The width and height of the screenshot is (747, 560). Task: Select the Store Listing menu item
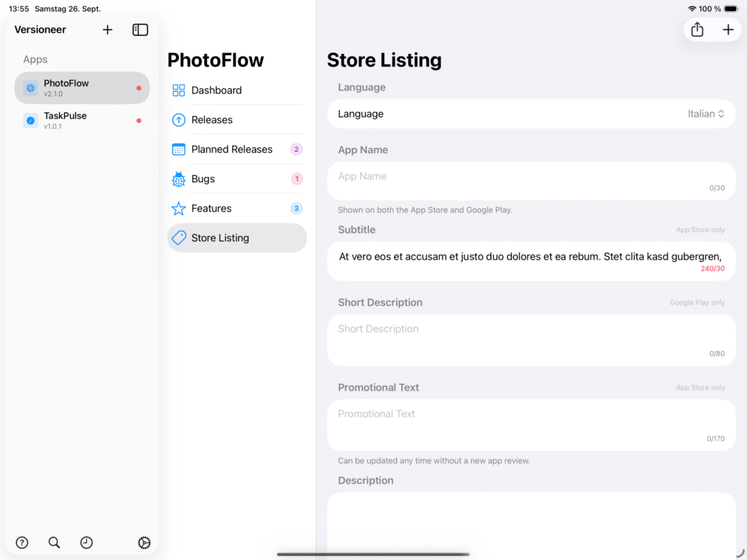(x=237, y=238)
